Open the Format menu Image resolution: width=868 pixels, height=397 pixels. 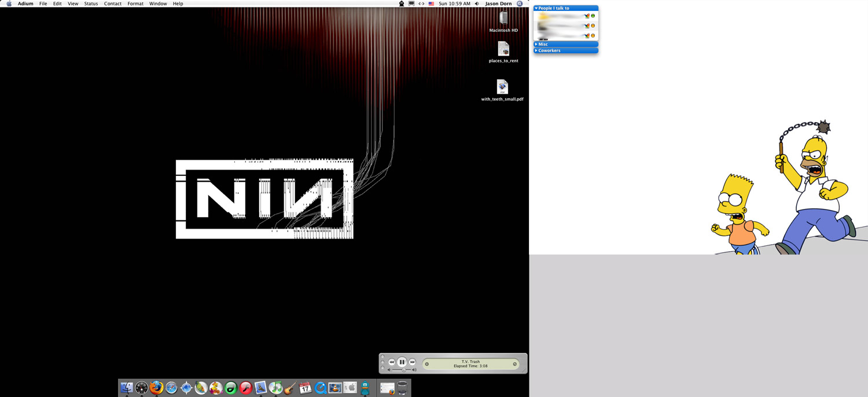coord(135,3)
